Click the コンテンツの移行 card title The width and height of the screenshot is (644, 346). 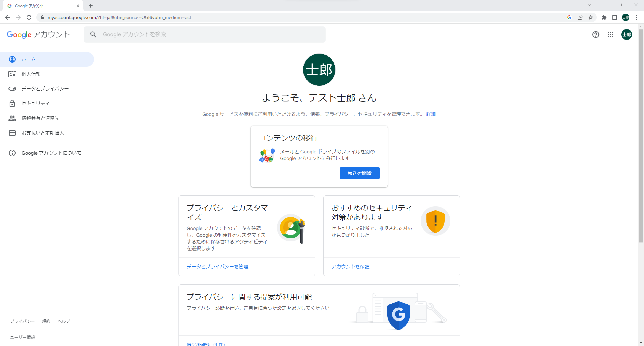tap(288, 138)
